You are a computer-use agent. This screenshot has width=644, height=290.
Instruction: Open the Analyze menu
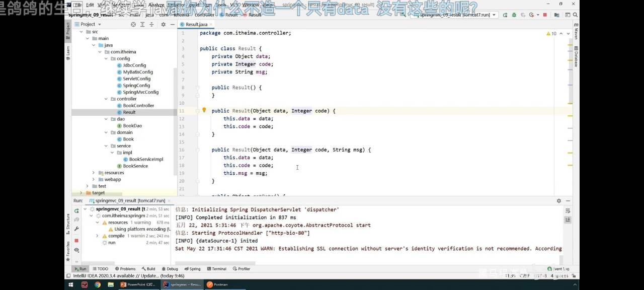[x=156, y=5]
